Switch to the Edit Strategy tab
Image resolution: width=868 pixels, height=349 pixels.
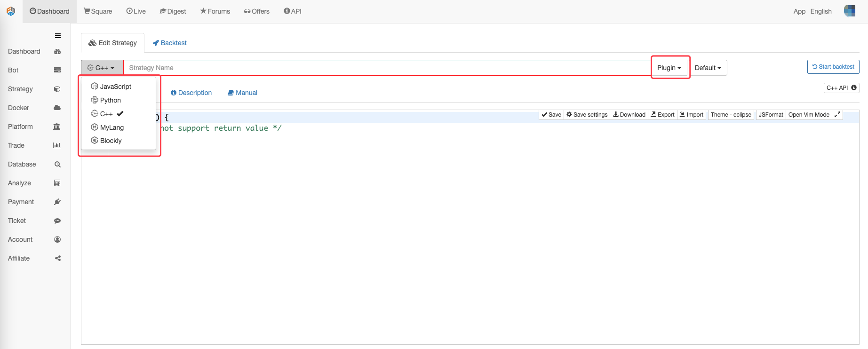(x=113, y=43)
